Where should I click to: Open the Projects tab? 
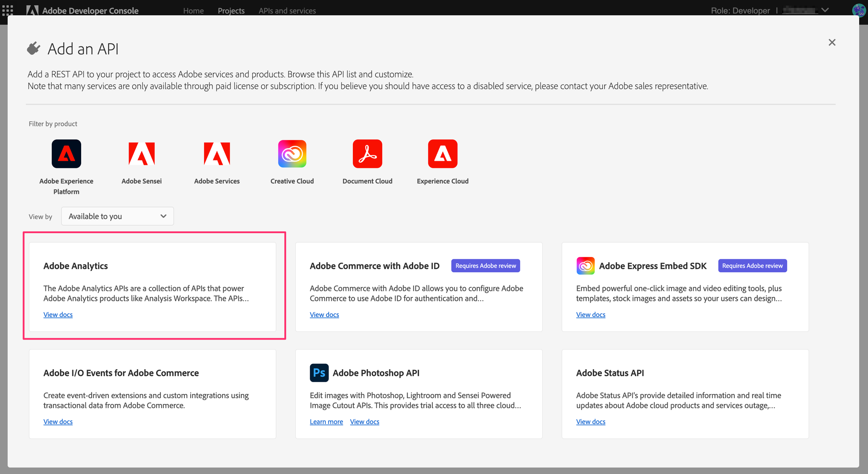pos(231,11)
